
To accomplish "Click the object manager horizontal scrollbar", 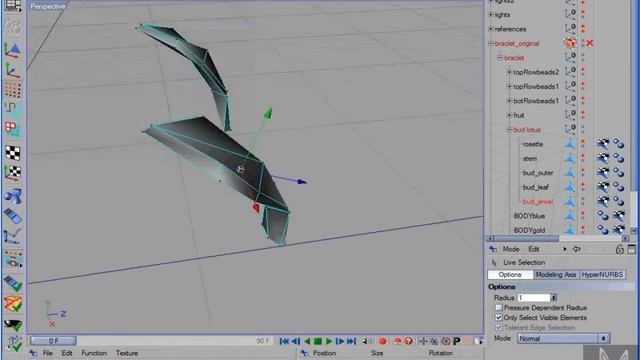I will [558, 238].
